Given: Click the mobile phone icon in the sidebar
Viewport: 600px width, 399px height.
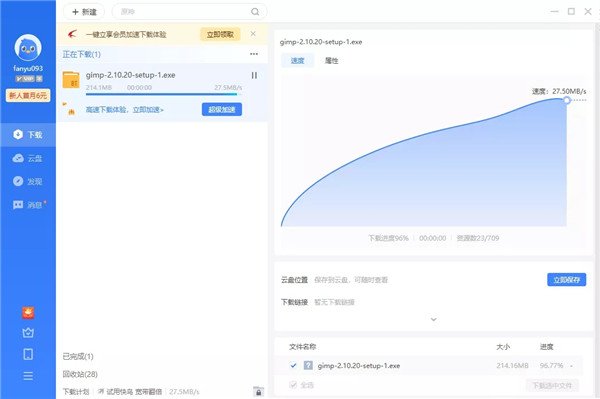Looking at the screenshot, I should pyautogui.click(x=28, y=354).
